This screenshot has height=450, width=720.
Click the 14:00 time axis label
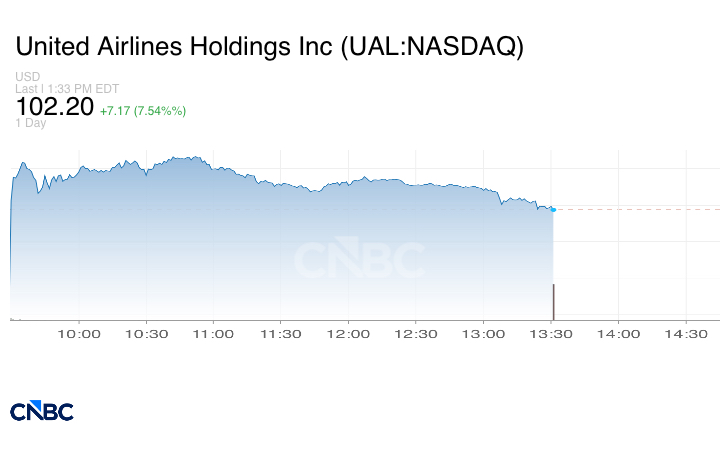[x=619, y=335]
